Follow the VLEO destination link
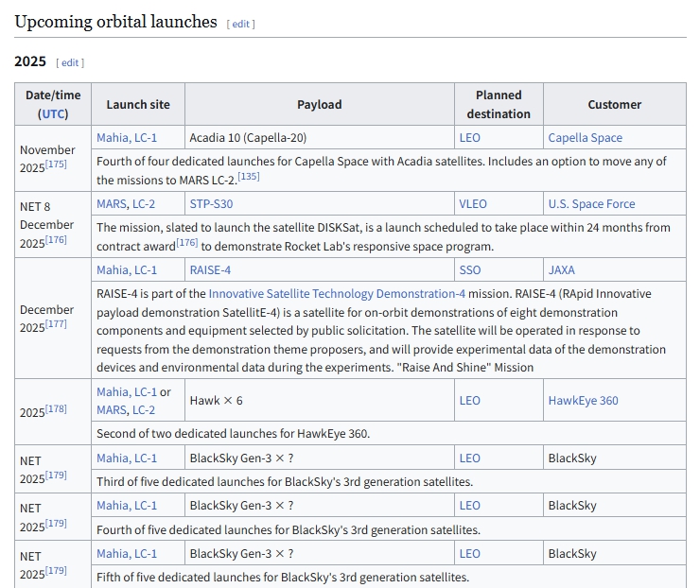Screen dimensions: 700x588 473,203
